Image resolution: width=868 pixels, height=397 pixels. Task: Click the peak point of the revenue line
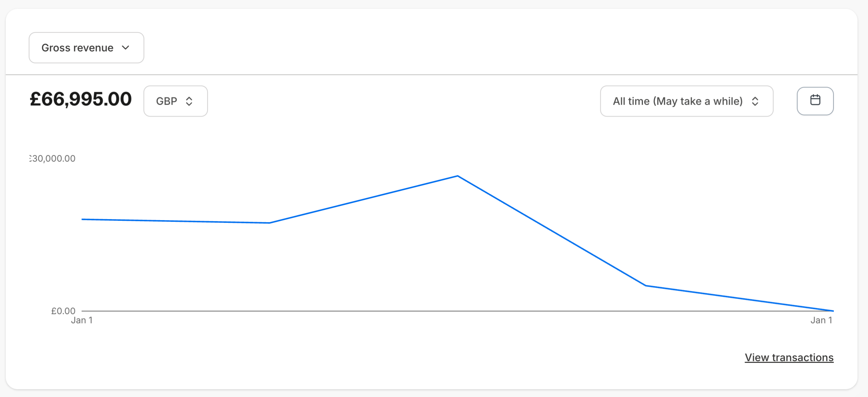point(458,176)
